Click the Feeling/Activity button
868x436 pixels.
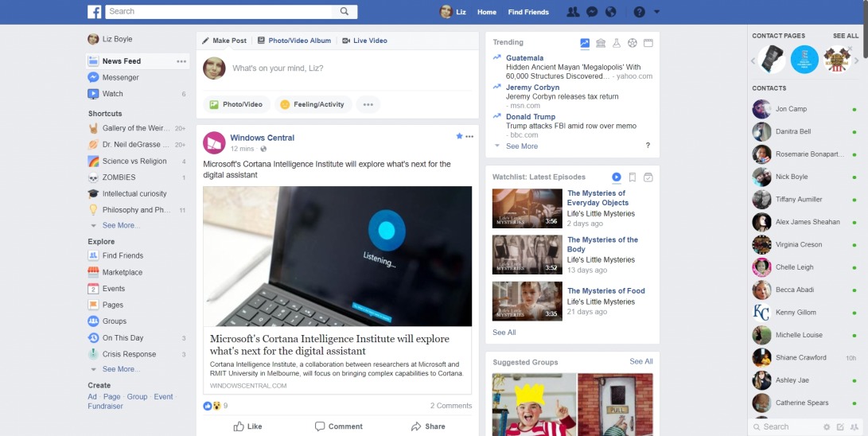313,104
